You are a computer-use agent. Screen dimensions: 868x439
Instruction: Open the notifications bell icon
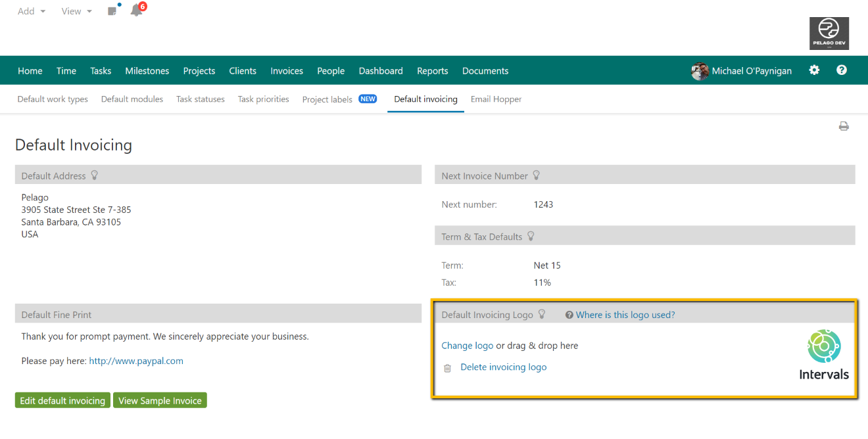coord(136,11)
